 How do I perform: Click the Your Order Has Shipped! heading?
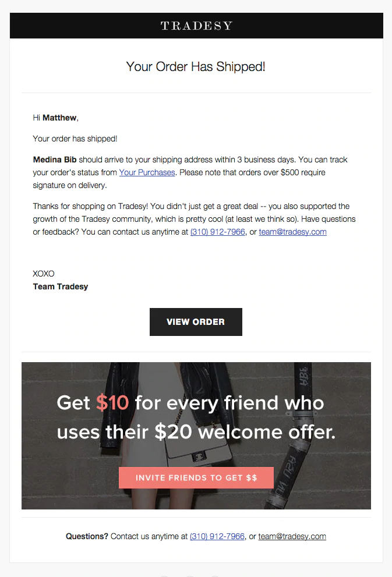[196, 66]
